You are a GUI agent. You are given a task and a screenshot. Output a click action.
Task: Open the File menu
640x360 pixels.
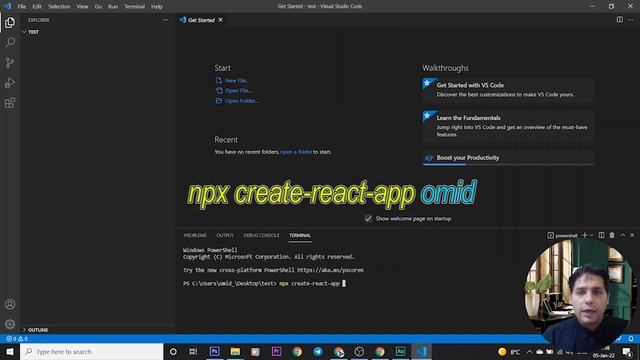[x=22, y=7]
